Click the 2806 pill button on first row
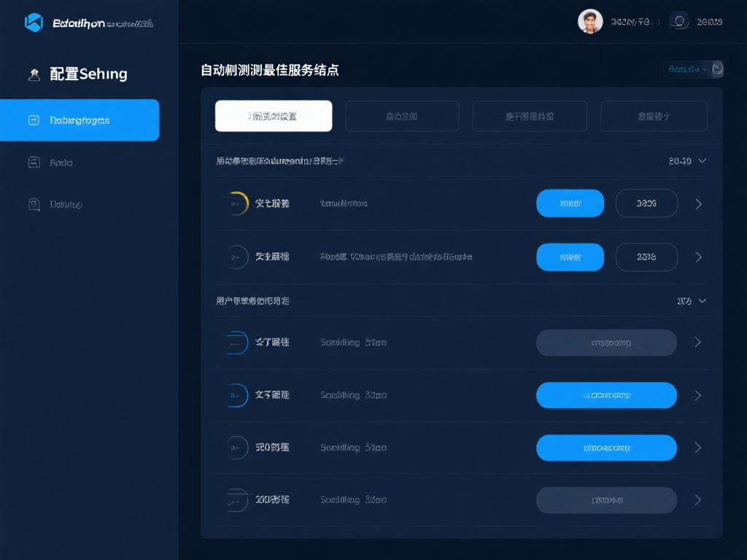Screen dimensions: 747x560 click(646, 203)
